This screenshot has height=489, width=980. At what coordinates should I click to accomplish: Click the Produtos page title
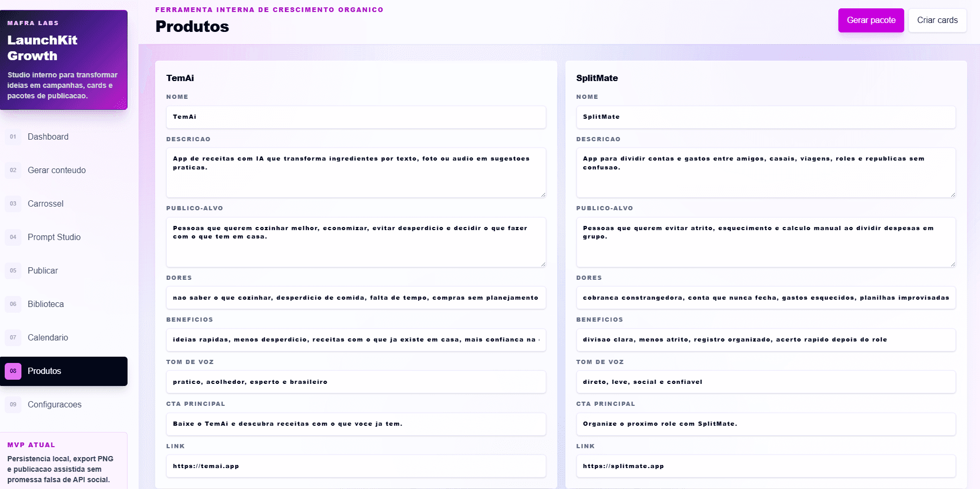pos(192,27)
